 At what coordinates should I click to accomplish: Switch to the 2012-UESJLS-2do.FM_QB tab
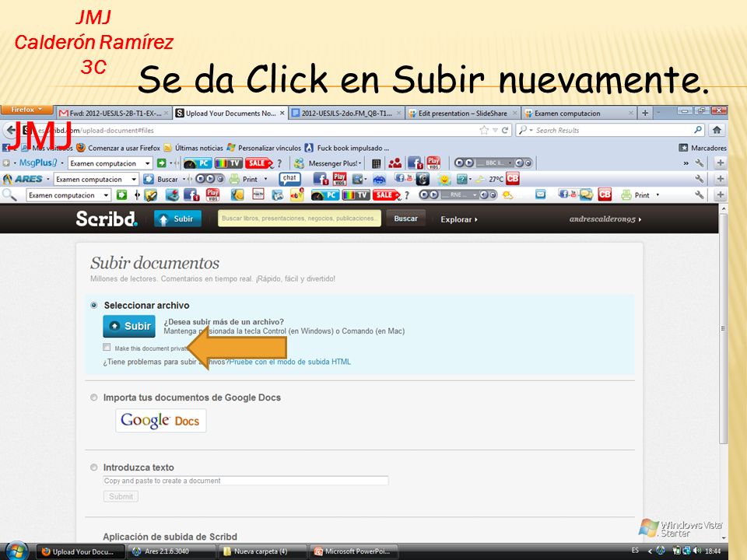tap(346, 114)
